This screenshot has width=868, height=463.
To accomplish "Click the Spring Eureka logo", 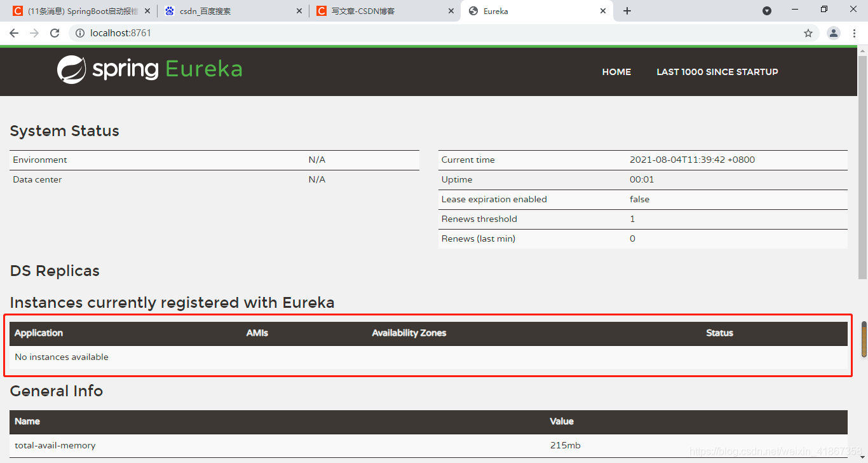I will tap(149, 69).
